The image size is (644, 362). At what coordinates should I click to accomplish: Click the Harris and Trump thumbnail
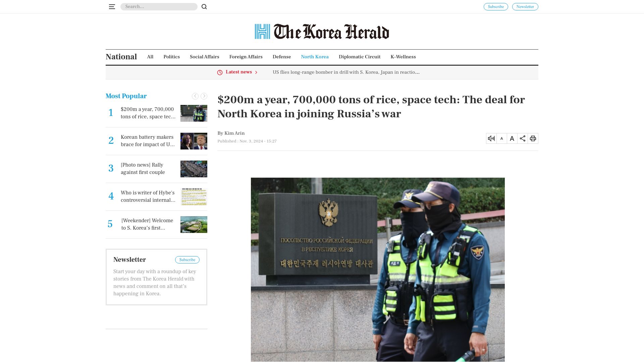coord(194,141)
